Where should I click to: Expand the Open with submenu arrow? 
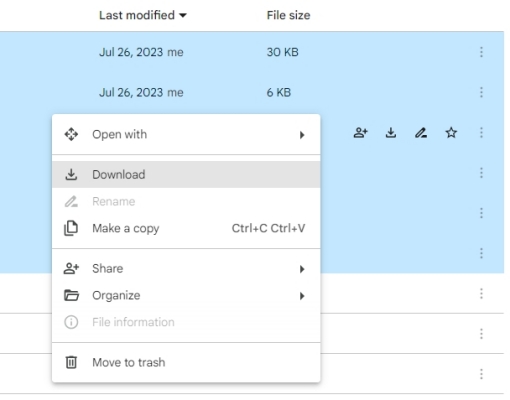pyautogui.click(x=302, y=135)
